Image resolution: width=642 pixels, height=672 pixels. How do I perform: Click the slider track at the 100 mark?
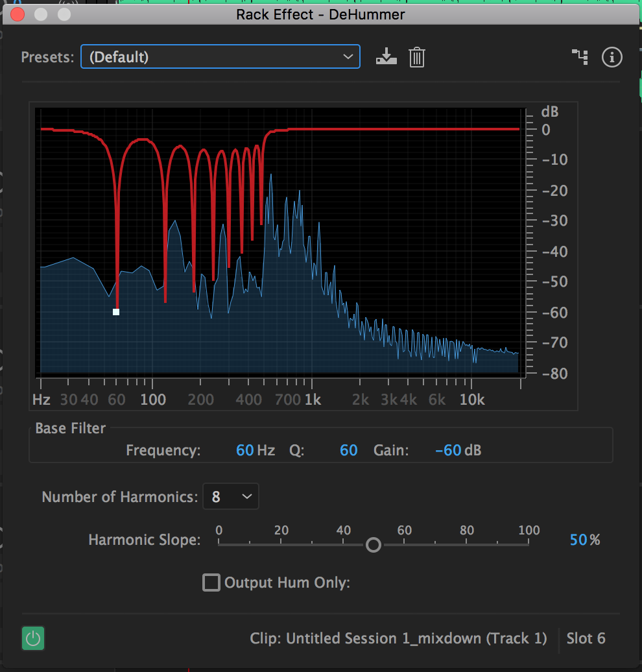pos(528,544)
